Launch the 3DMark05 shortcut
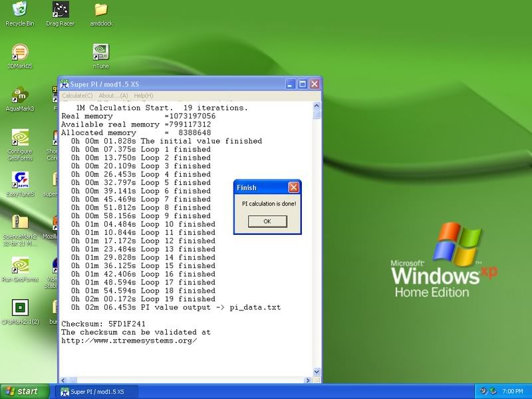 coord(20,57)
